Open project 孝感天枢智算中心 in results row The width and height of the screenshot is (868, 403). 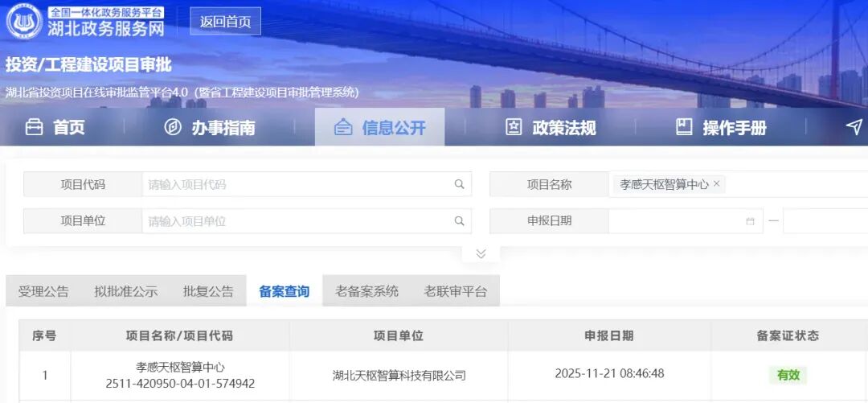[180, 367]
